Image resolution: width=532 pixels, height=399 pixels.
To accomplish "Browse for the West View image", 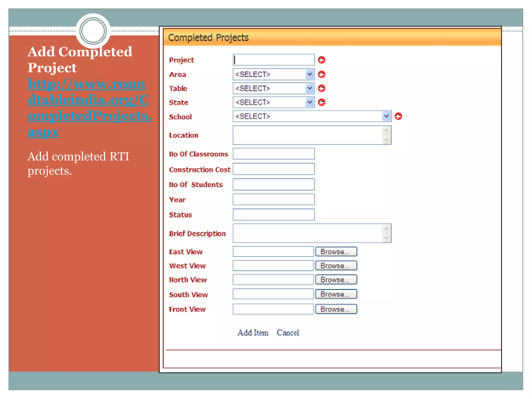I will click(336, 265).
